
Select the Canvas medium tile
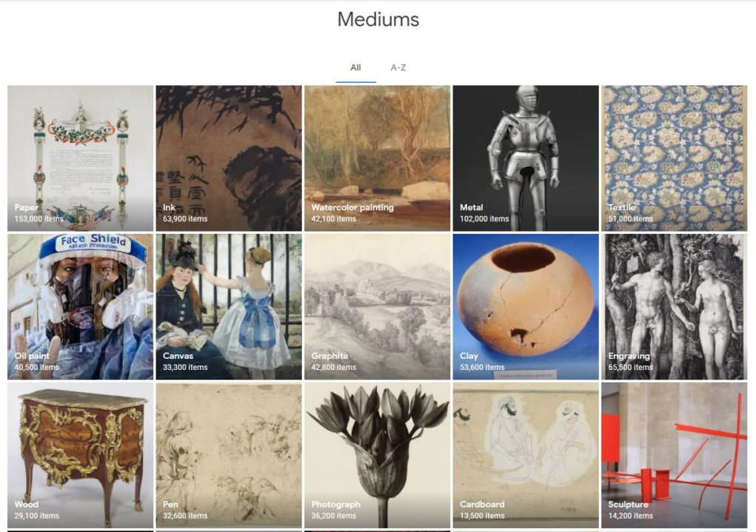click(x=229, y=306)
